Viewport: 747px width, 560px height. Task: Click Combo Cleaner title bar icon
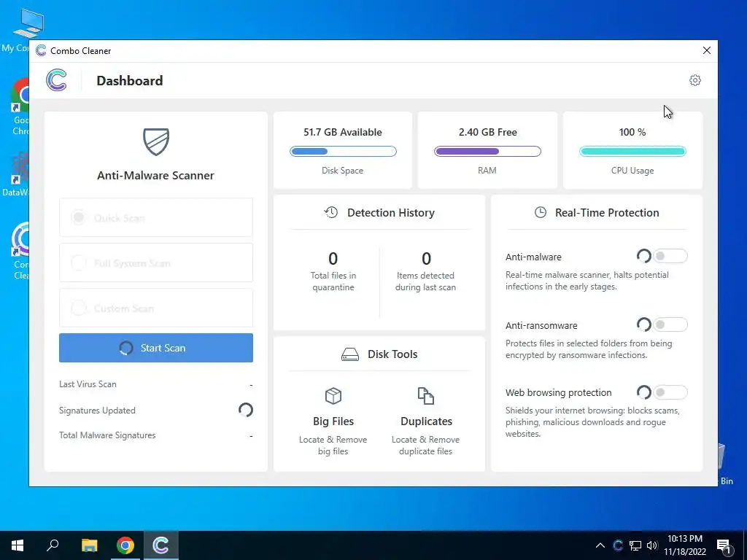(41, 50)
